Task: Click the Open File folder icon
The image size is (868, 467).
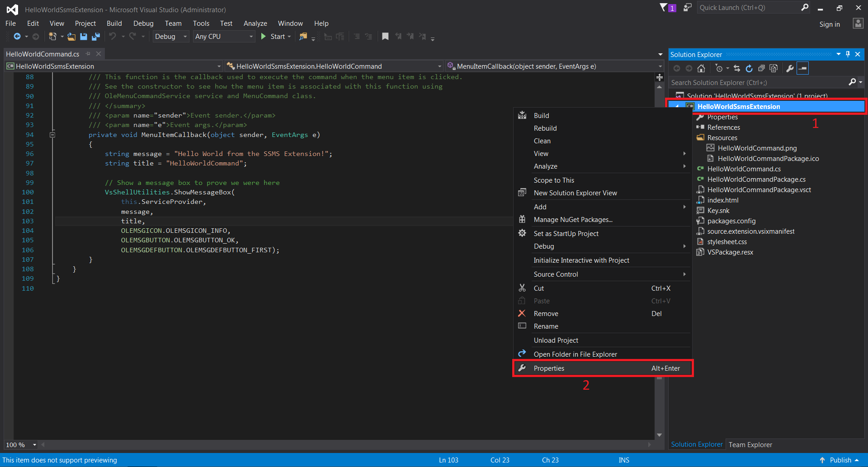Action: (x=71, y=37)
